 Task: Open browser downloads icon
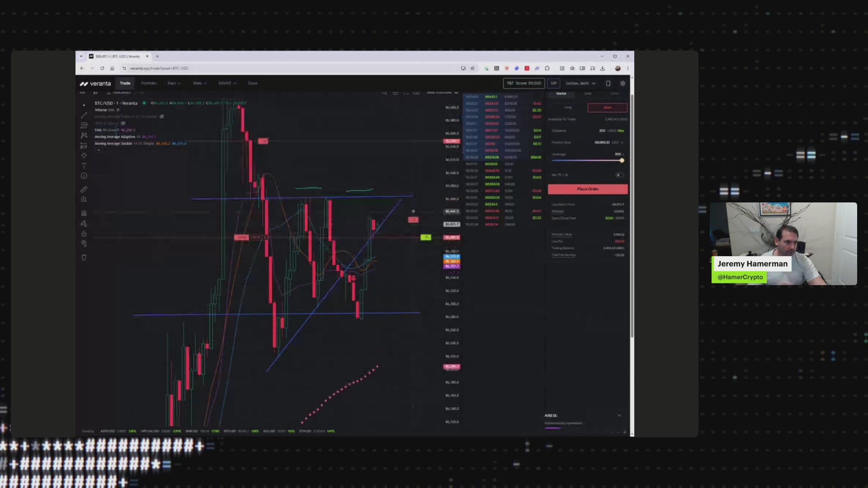click(x=603, y=68)
